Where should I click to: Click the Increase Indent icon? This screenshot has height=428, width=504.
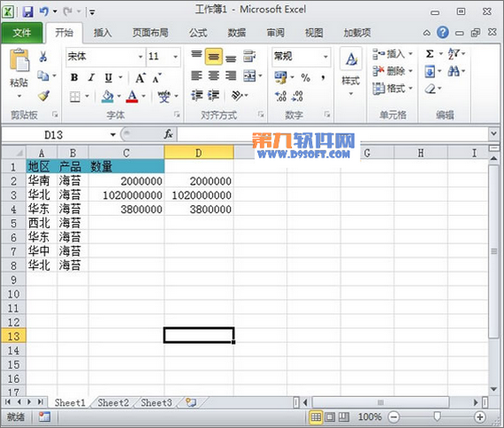(x=213, y=96)
